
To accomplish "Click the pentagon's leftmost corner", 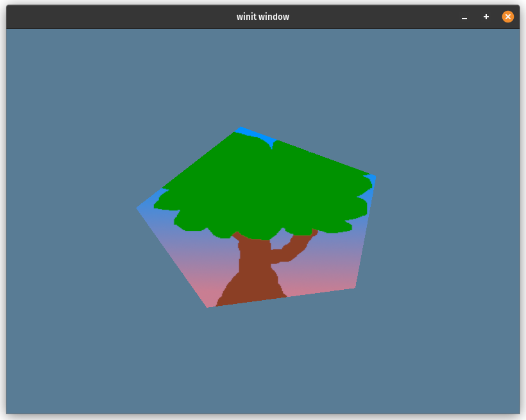I will tap(138, 208).
